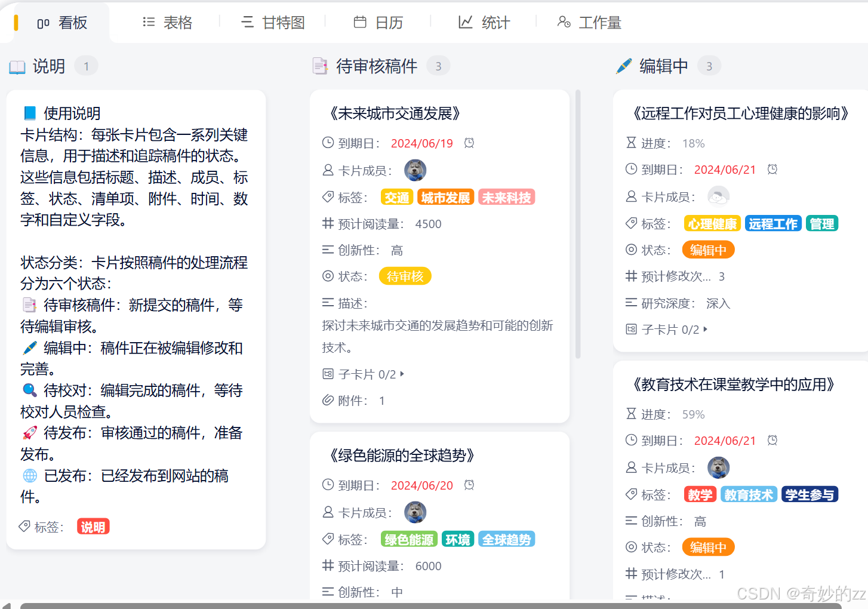Screen dimensions: 868x609
Task: Open the 表格 view tab
Action: (x=168, y=23)
